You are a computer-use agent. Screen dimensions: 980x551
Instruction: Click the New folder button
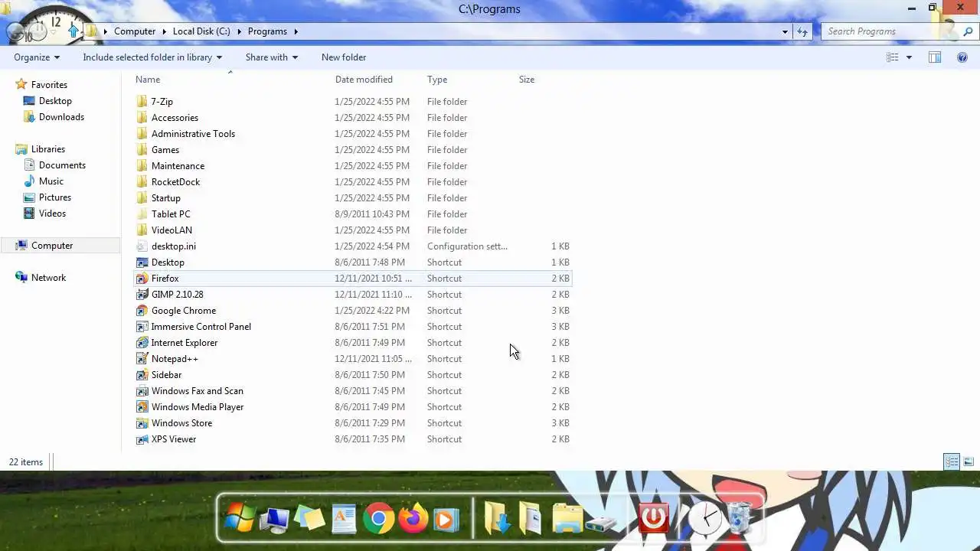[344, 57]
